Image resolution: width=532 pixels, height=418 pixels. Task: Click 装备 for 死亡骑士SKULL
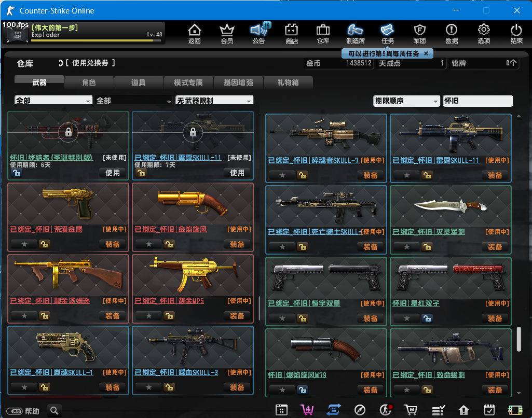click(370, 247)
